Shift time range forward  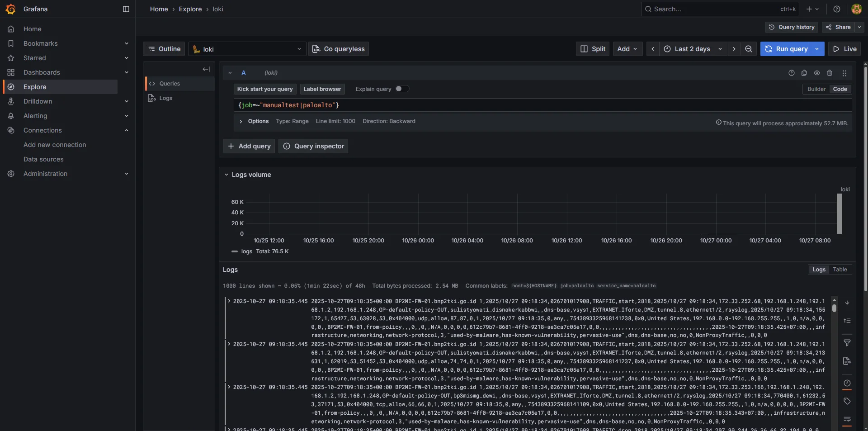tap(734, 49)
